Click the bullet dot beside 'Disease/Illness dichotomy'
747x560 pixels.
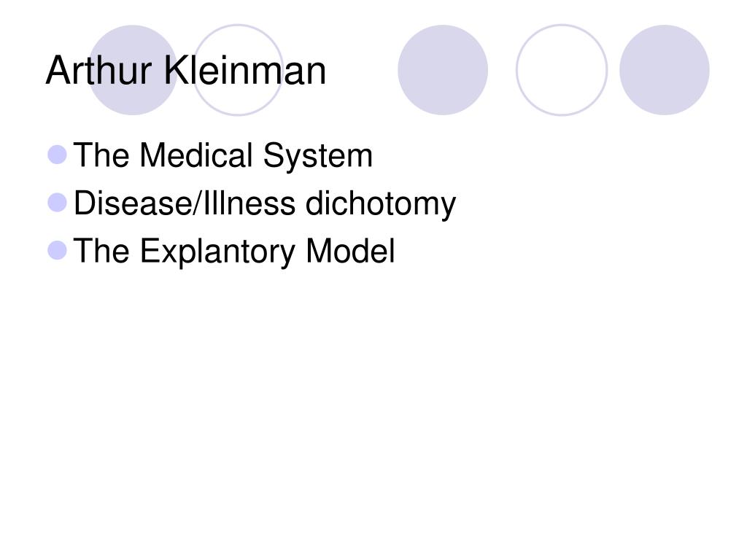point(57,203)
